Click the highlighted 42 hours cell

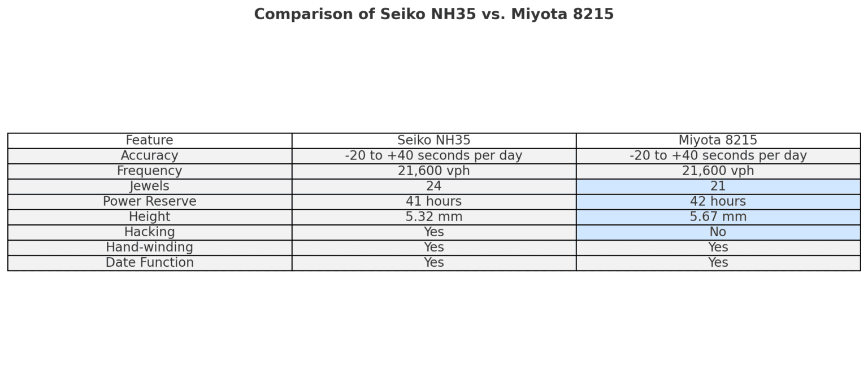[x=718, y=201]
